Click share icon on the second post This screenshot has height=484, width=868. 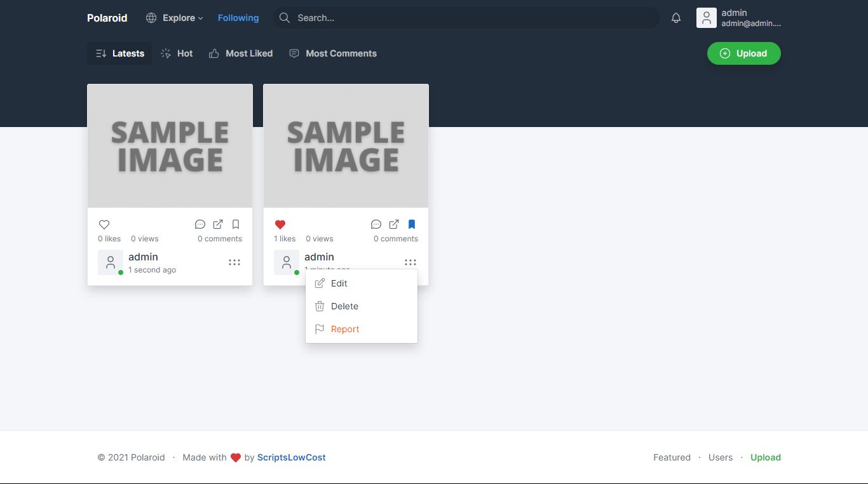(394, 224)
